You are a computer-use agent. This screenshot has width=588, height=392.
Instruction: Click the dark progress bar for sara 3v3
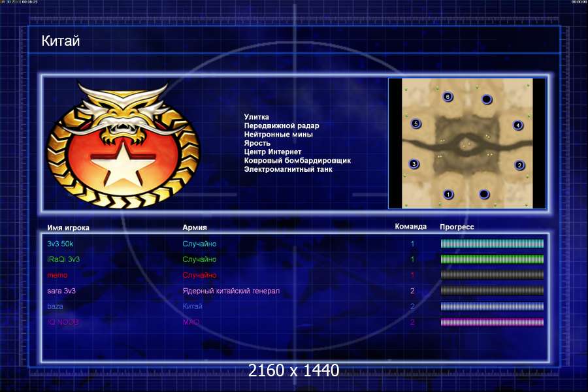pos(492,291)
